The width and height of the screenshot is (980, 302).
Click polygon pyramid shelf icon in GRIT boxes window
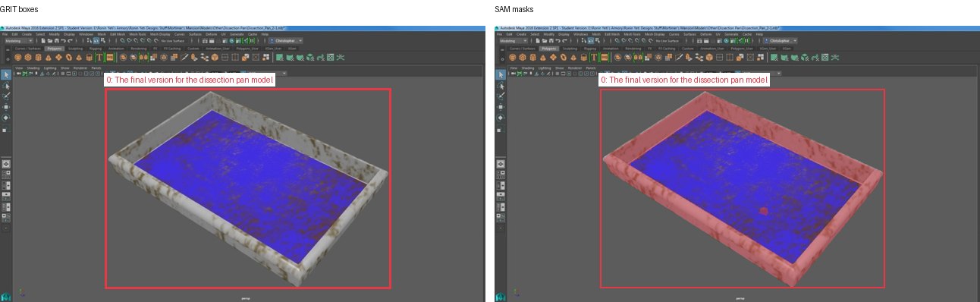[79, 58]
